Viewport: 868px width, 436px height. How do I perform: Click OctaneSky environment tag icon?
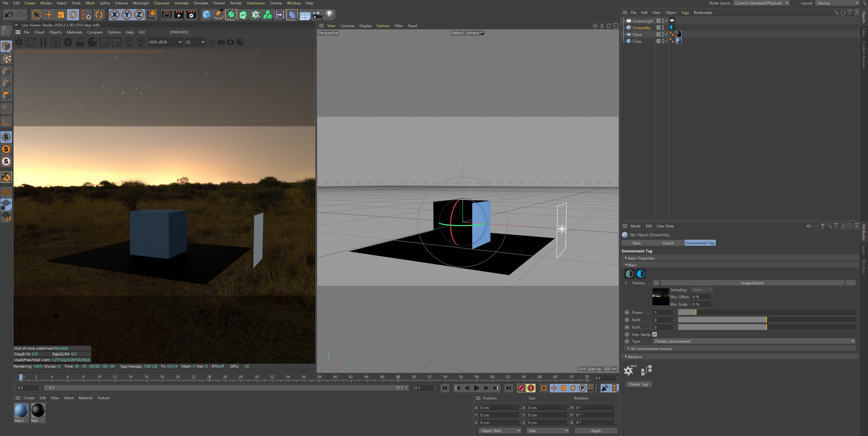point(672,27)
